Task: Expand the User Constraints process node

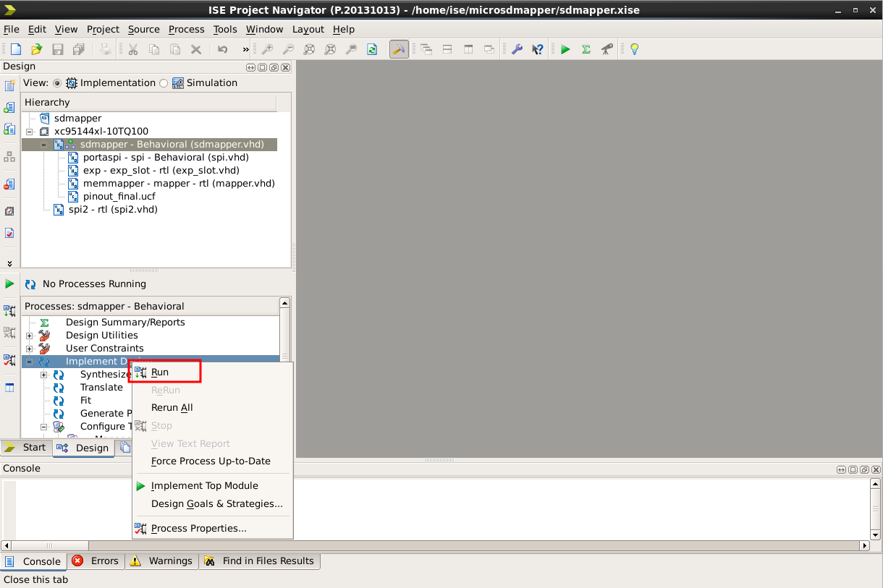Action: (30, 349)
